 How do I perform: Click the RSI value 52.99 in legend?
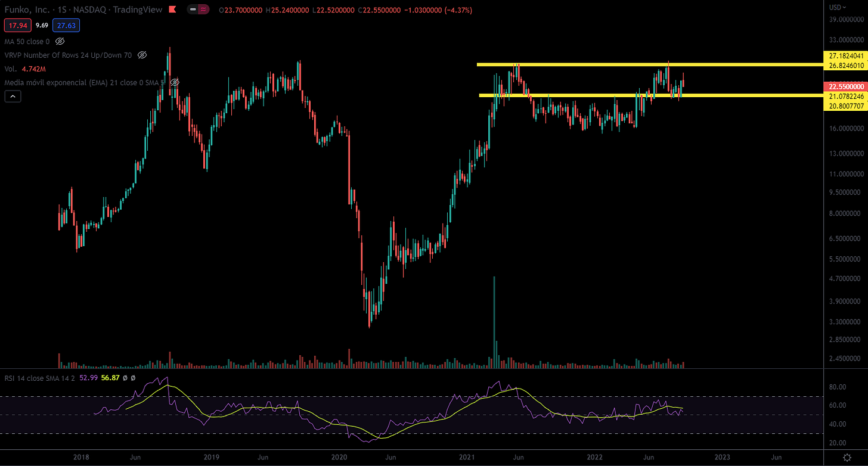pyautogui.click(x=88, y=378)
